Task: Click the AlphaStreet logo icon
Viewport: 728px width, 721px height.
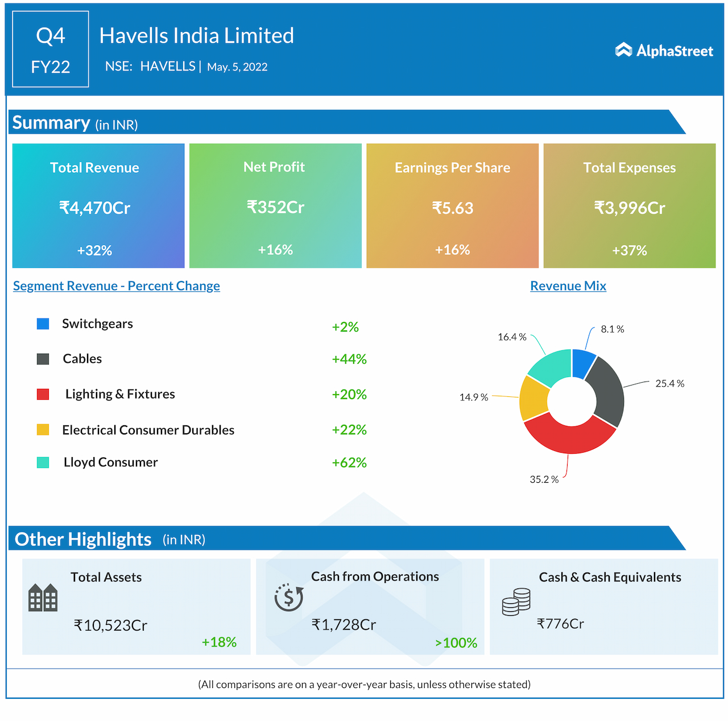Action: click(624, 51)
